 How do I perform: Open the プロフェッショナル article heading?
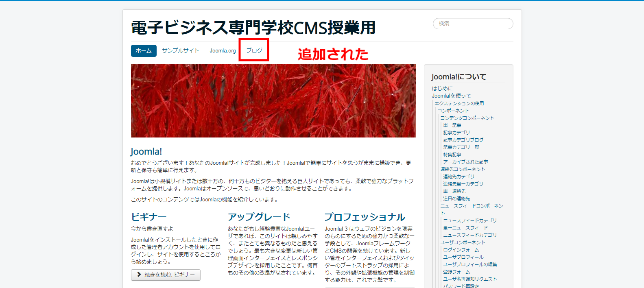point(365,217)
